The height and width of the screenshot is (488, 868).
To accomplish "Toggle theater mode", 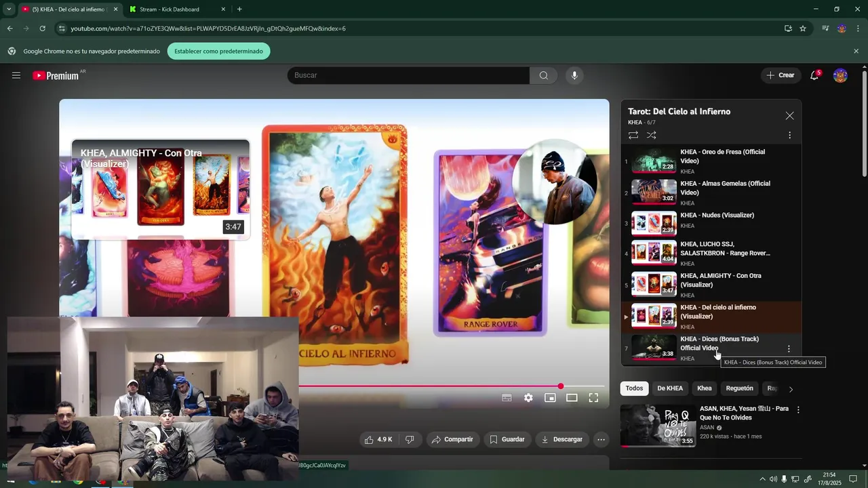I will click(x=572, y=398).
